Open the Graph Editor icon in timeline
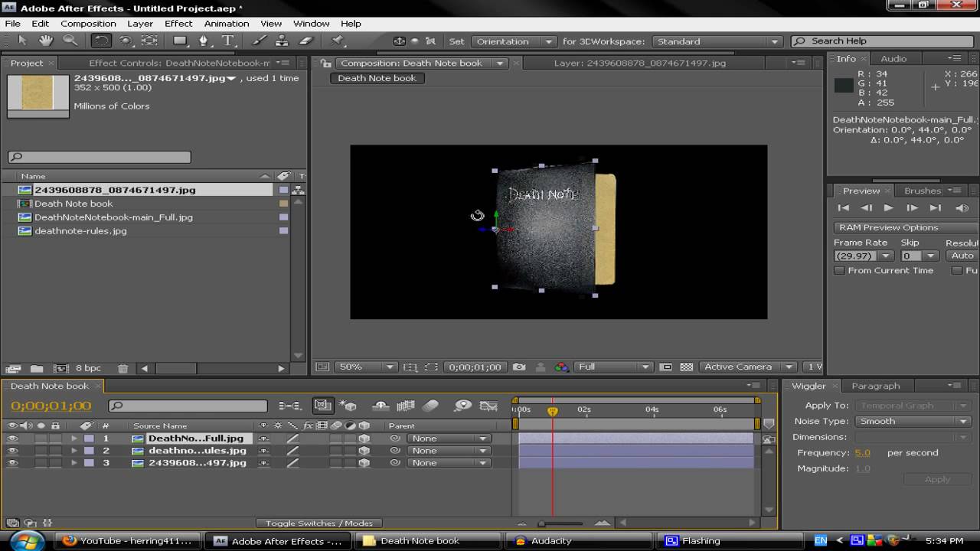 click(488, 406)
